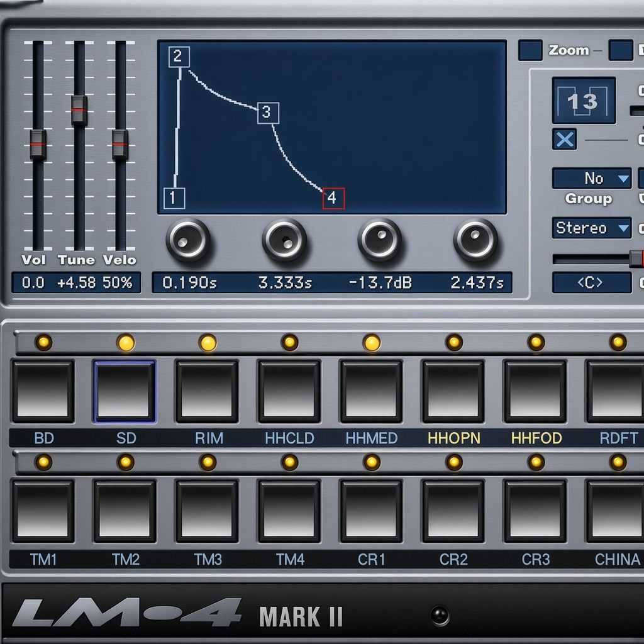
Task: Click the 3.333s envelope knob
Action: (x=284, y=240)
